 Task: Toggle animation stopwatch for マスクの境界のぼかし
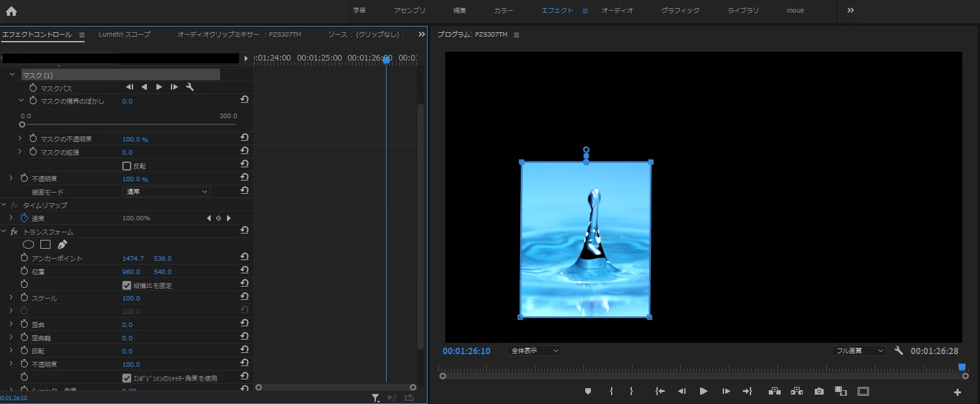point(33,100)
